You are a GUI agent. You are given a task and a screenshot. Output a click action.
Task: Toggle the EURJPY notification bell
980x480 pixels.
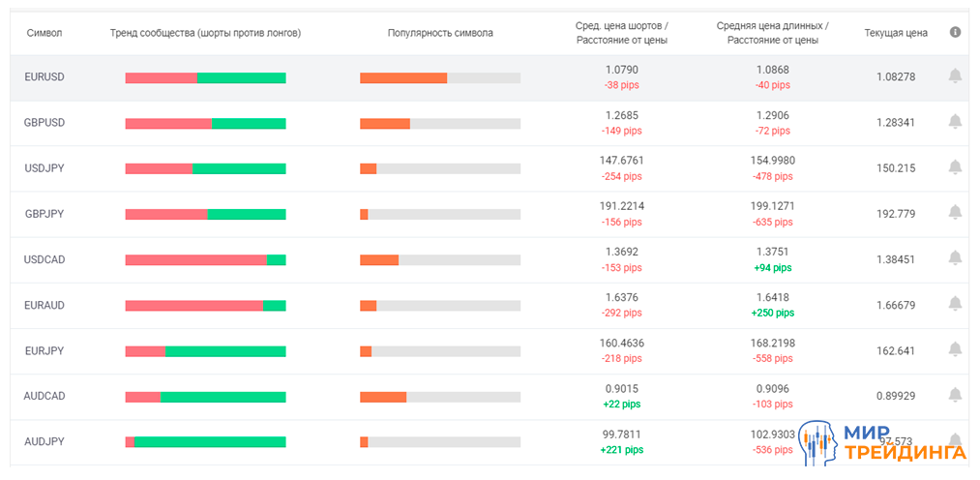click(955, 349)
